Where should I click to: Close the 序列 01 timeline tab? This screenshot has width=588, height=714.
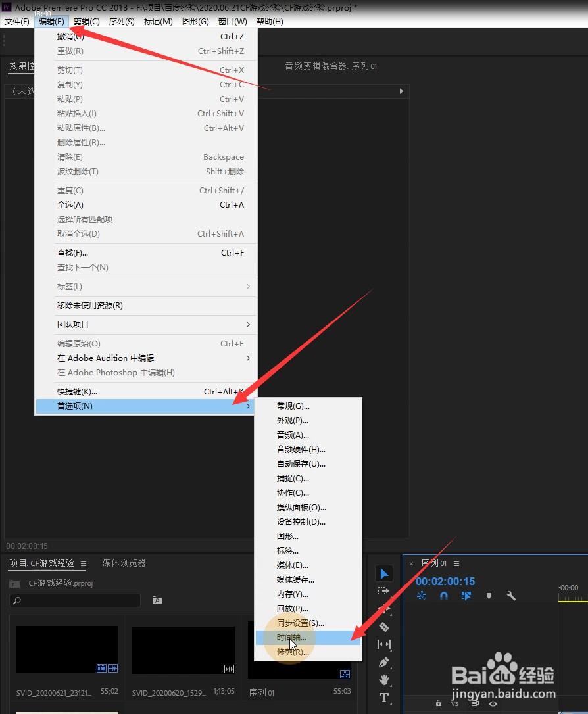[x=411, y=563]
